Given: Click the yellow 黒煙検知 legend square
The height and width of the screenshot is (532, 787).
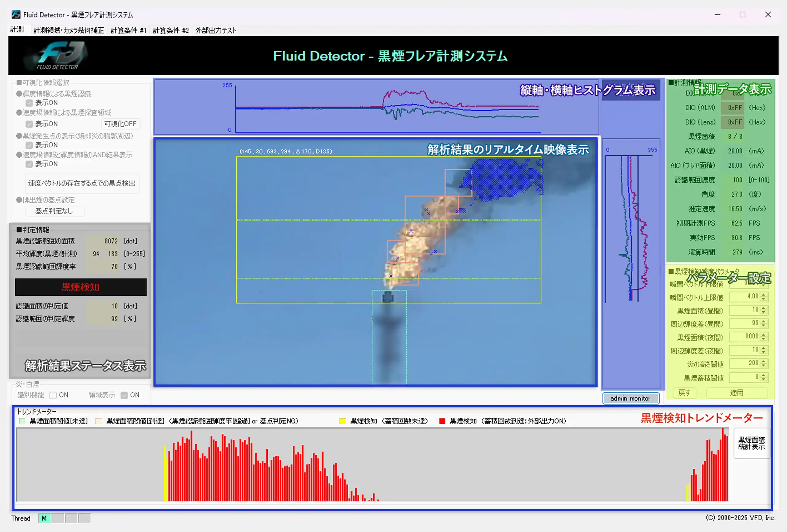Looking at the screenshot, I should pos(342,421).
